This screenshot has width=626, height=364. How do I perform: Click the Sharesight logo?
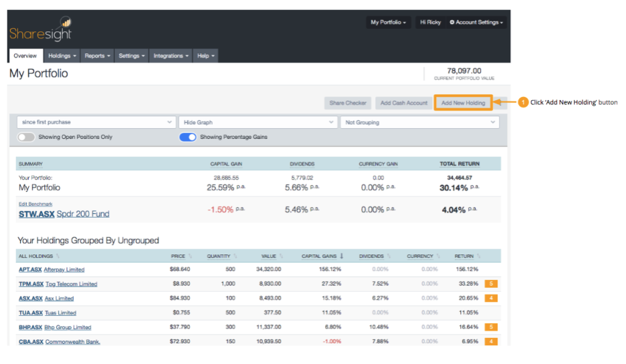click(x=40, y=29)
